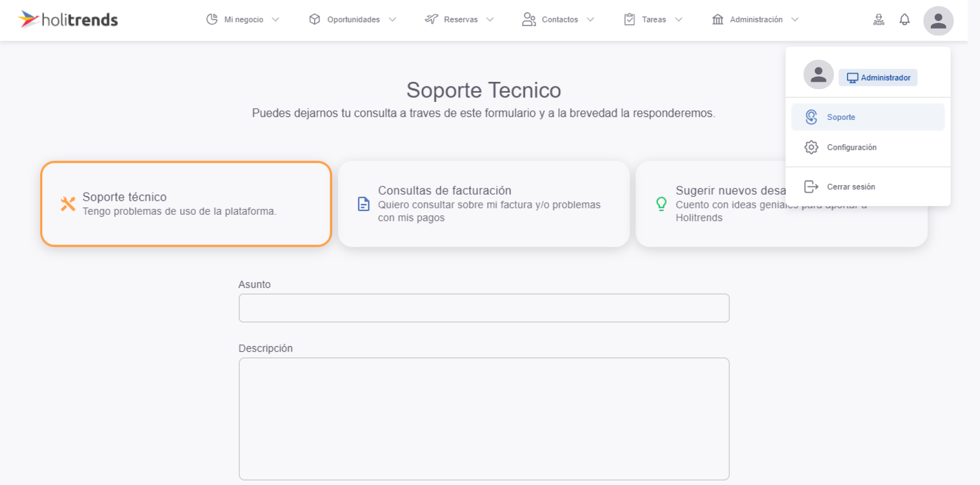Click the Mi negocio pie chart icon
The image size is (980, 485).
pos(212,20)
